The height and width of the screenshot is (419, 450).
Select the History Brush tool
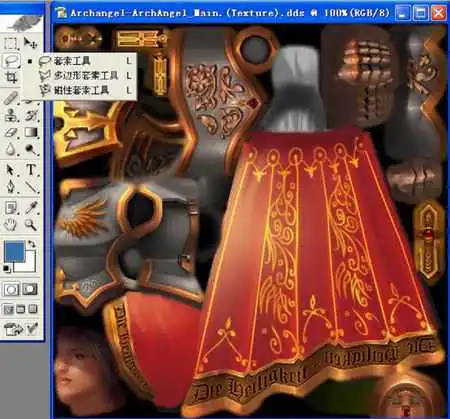point(31,115)
